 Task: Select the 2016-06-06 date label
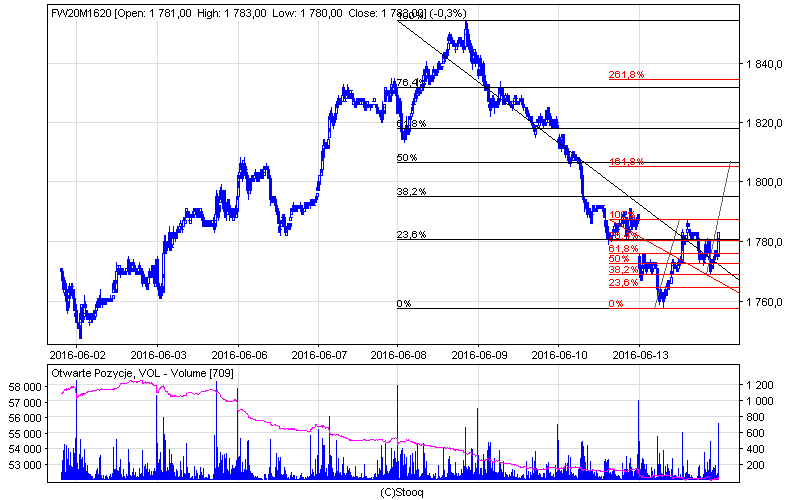[239, 355]
